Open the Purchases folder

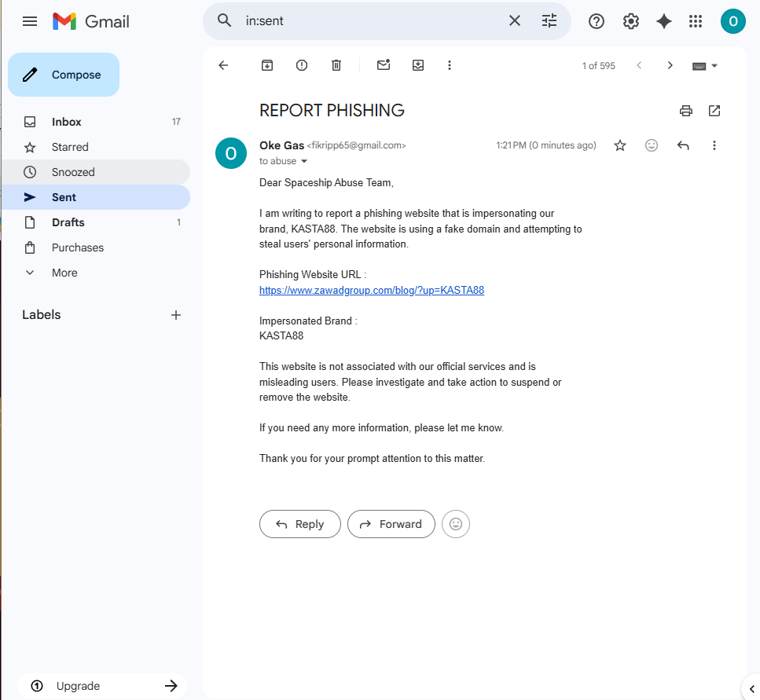97,248
